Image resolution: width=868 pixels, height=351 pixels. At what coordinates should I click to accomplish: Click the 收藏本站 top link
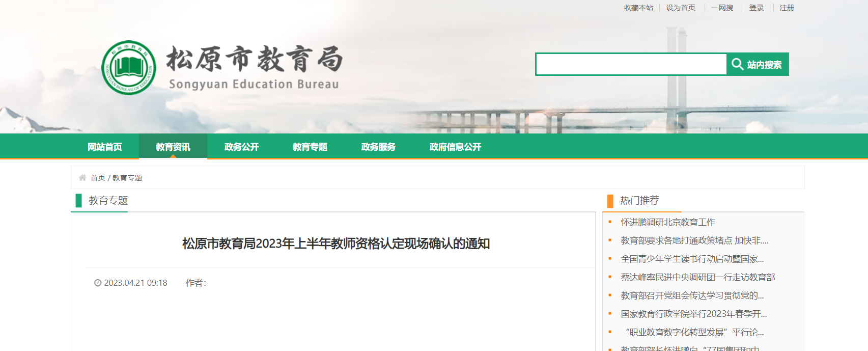click(x=638, y=8)
